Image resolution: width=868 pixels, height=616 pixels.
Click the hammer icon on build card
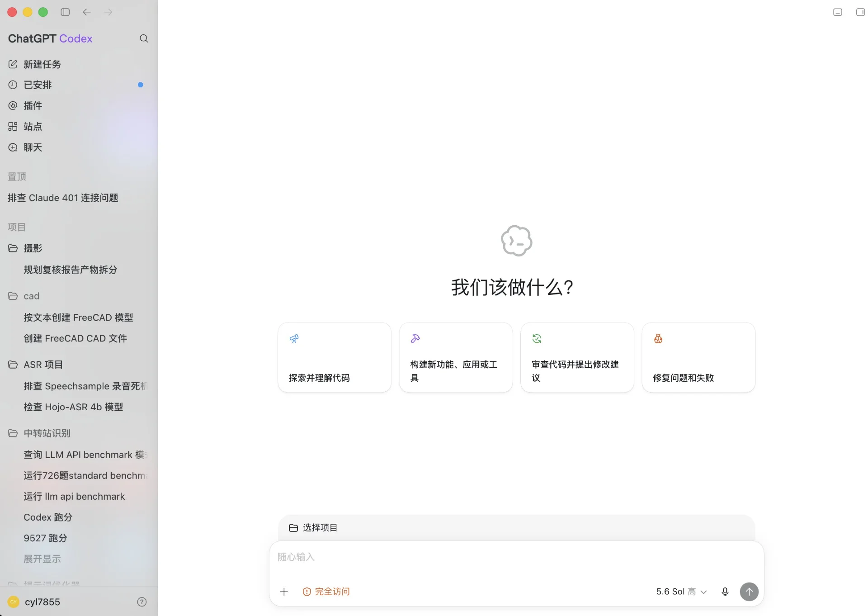415,339
